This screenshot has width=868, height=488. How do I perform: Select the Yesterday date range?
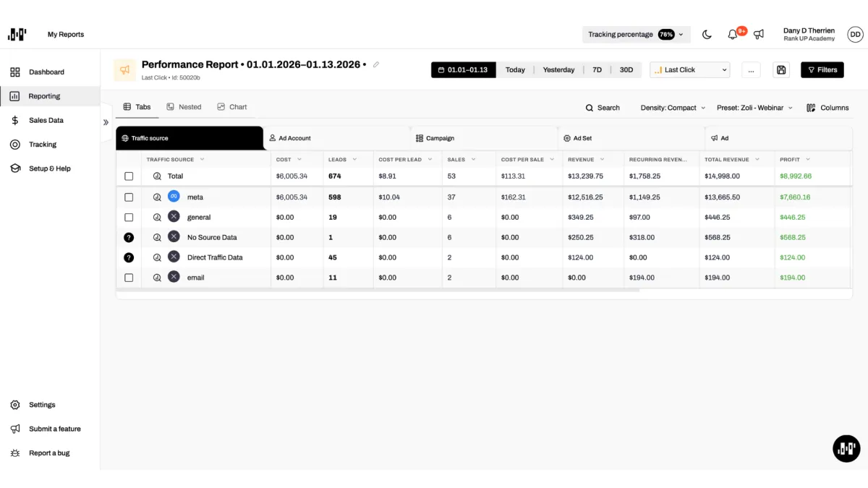pos(558,69)
